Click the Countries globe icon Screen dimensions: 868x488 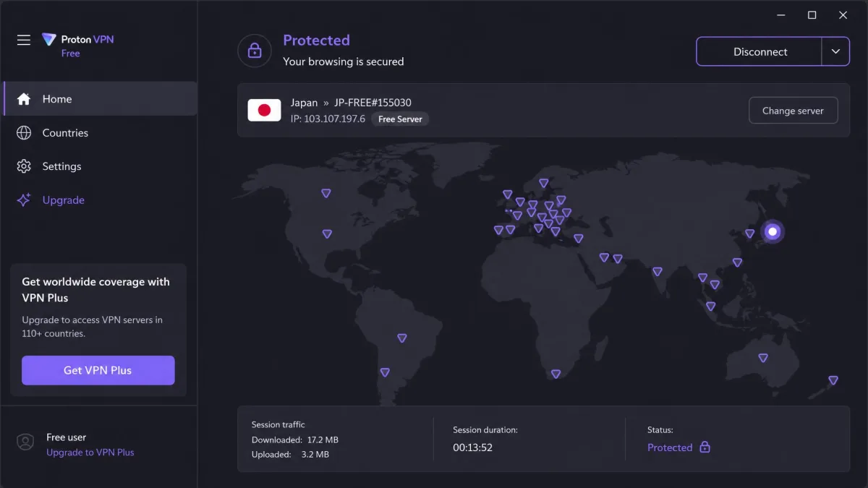[24, 133]
